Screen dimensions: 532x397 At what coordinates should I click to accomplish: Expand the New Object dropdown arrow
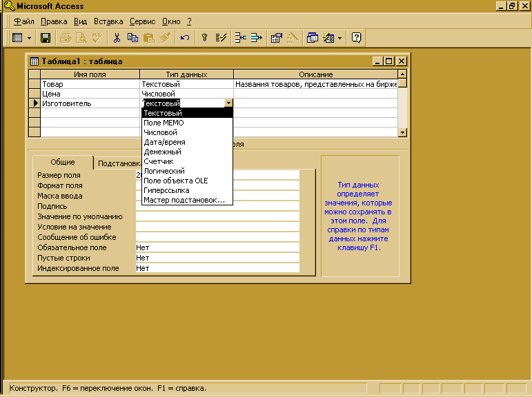pos(339,38)
